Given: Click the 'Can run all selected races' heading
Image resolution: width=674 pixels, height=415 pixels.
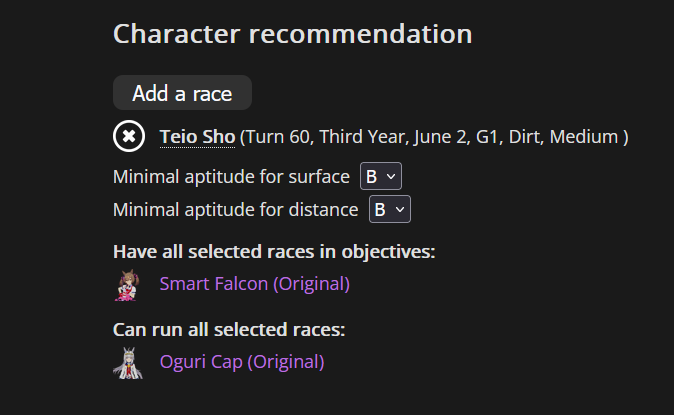Looking at the screenshot, I should point(235,329).
